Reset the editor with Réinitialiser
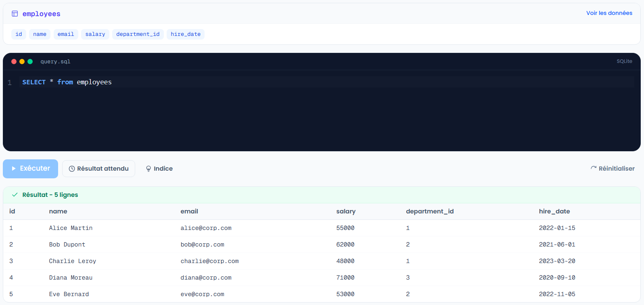This screenshot has height=305, width=644. click(x=613, y=169)
